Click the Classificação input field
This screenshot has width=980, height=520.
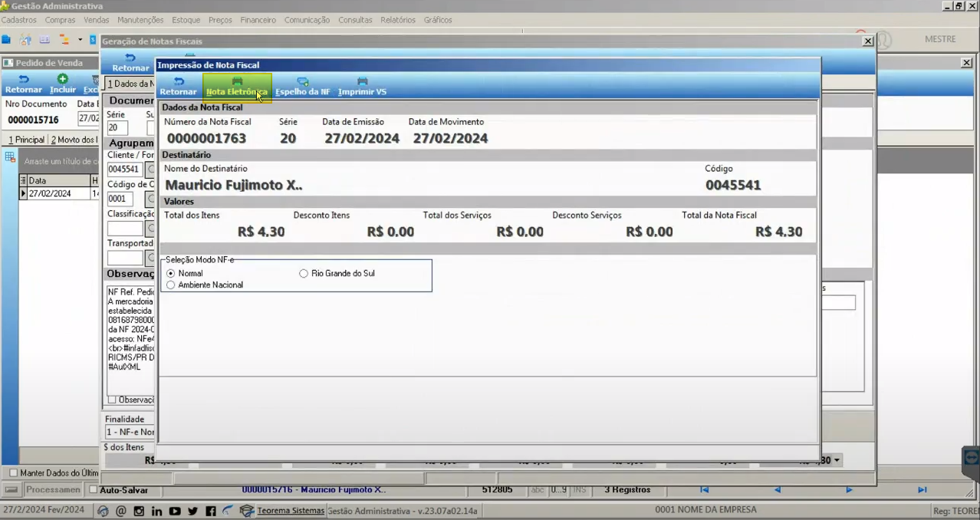click(x=125, y=229)
